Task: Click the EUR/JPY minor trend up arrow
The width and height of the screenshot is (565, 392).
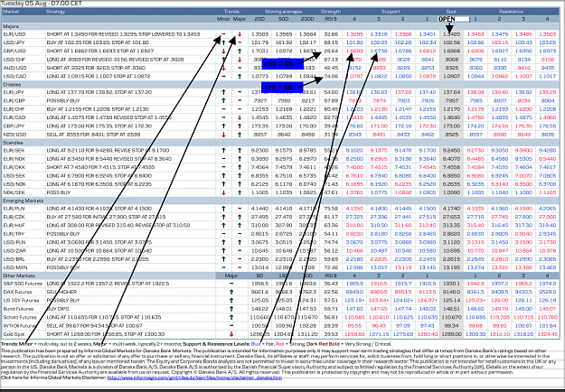Action: (223, 92)
